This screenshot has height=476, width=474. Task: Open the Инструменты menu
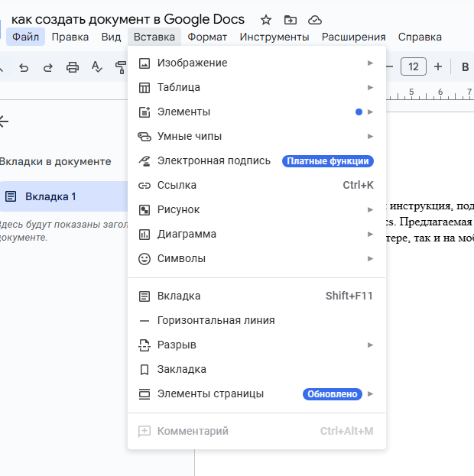[x=274, y=37]
